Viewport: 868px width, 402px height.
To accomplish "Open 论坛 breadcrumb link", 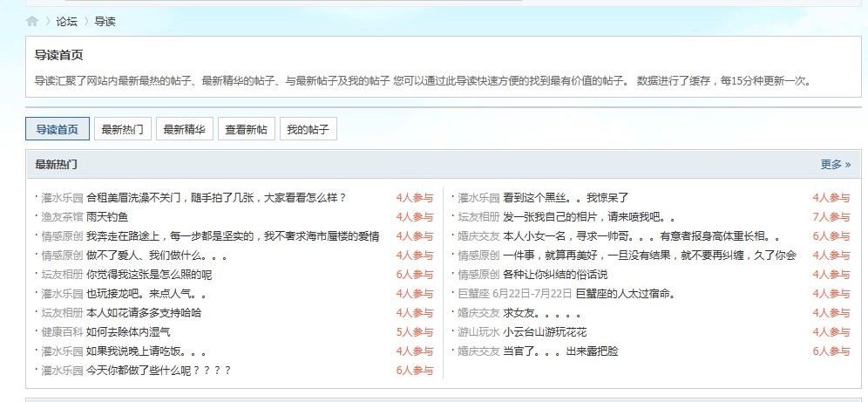I will pyautogui.click(x=66, y=22).
